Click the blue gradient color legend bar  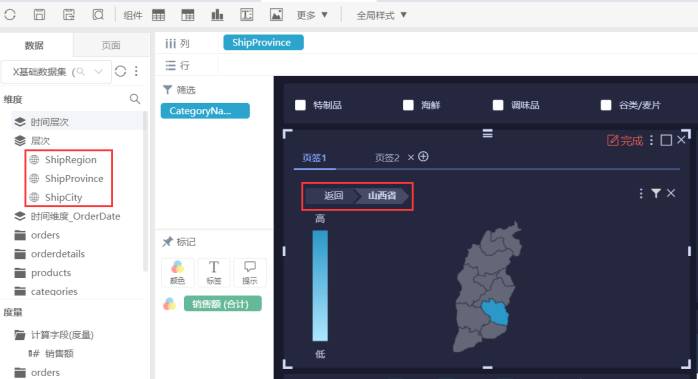pyautogui.click(x=320, y=285)
